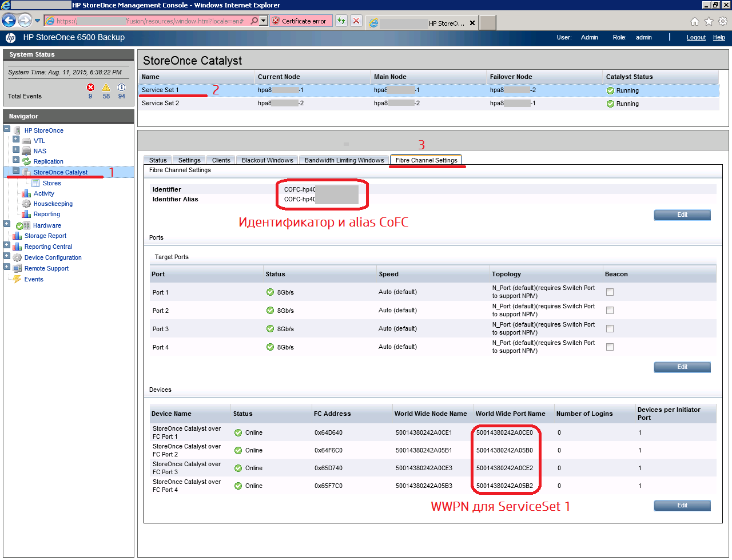Screen dimensions: 732x560
Task: Click the Reporting chart icon under Catalyst
Action: [x=26, y=214]
